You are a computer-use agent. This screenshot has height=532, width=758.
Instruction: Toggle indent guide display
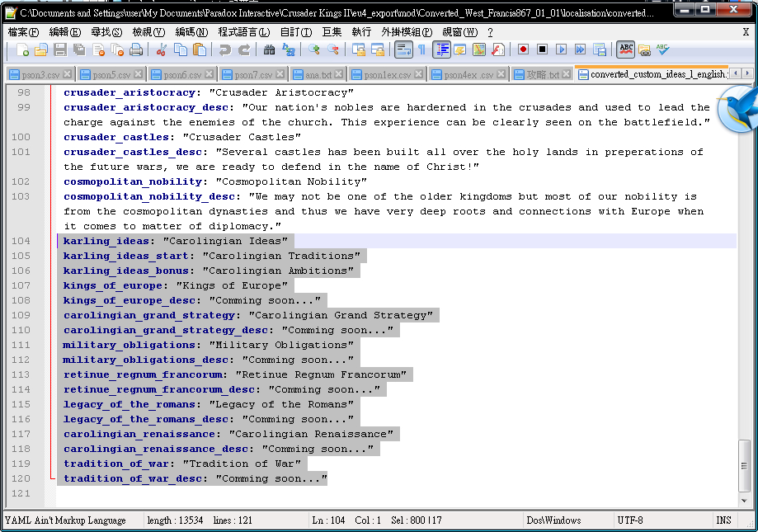coord(441,49)
